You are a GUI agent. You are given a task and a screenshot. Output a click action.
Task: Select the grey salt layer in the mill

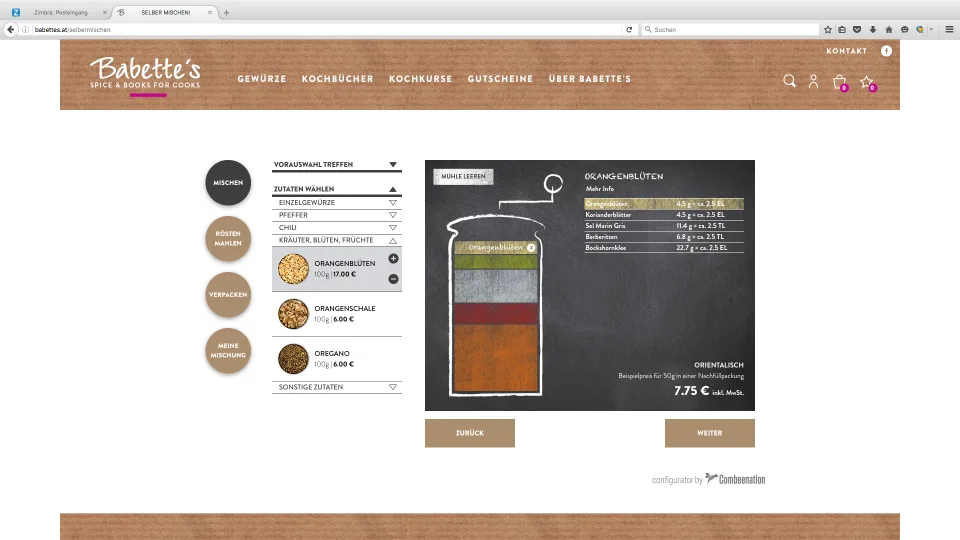(496, 286)
